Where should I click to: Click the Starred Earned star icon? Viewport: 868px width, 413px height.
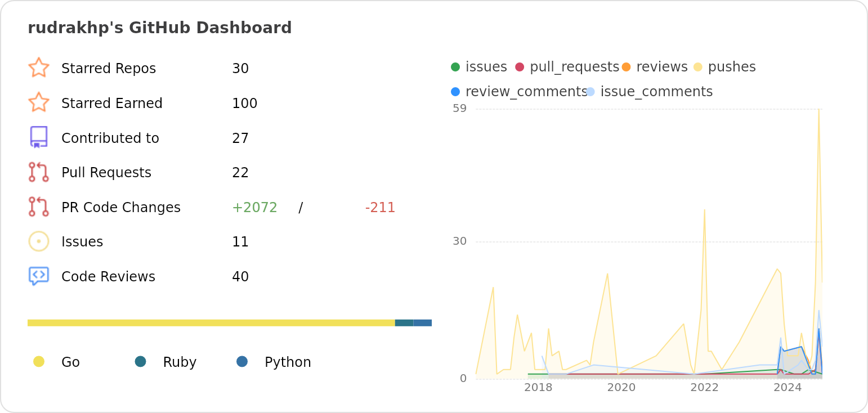coord(39,103)
